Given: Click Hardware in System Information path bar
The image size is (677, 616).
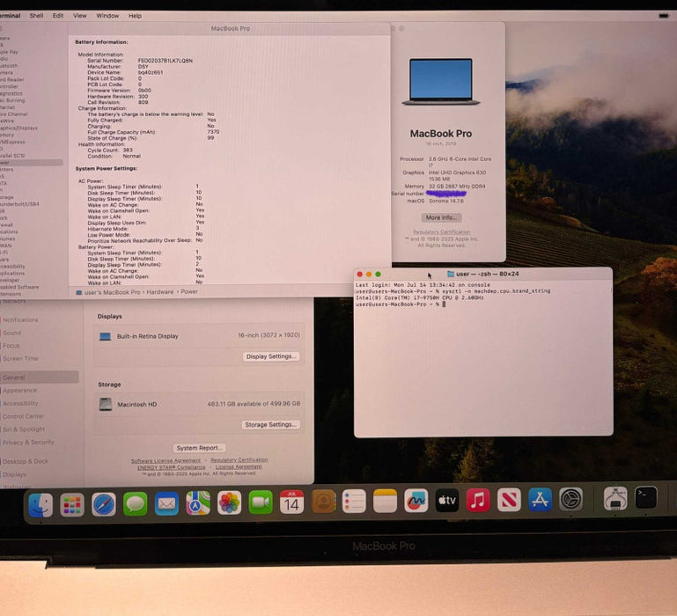Looking at the screenshot, I should click(159, 292).
